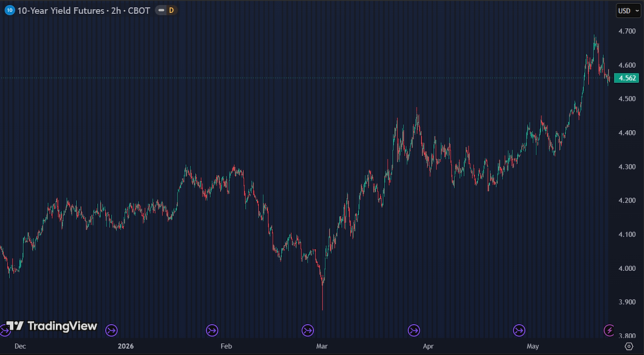Image resolution: width=644 pixels, height=355 pixels.
Task: Click the 2026 label on time axis
Action: [126, 346]
